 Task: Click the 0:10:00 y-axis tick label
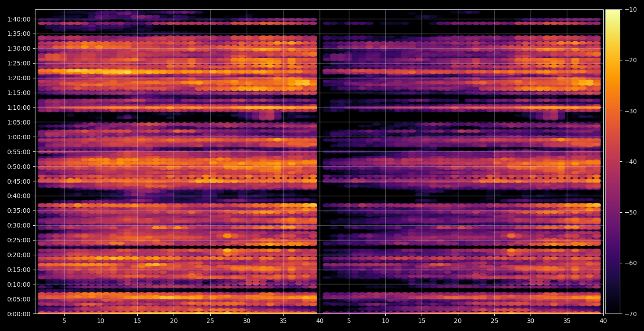[19, 284]
